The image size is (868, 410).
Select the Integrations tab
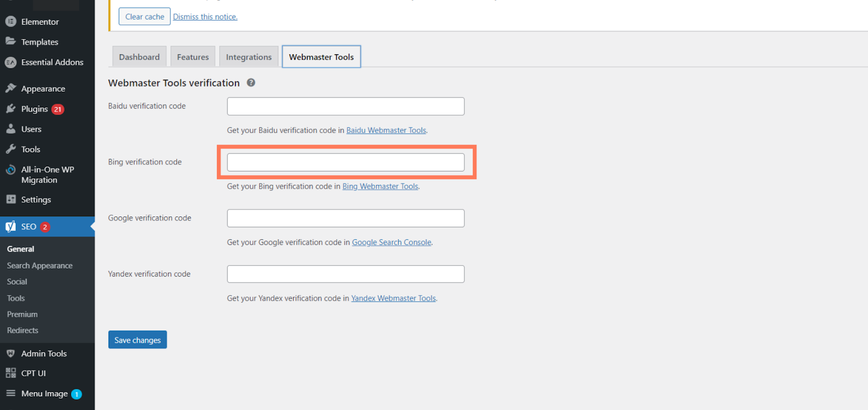(248, 57)
